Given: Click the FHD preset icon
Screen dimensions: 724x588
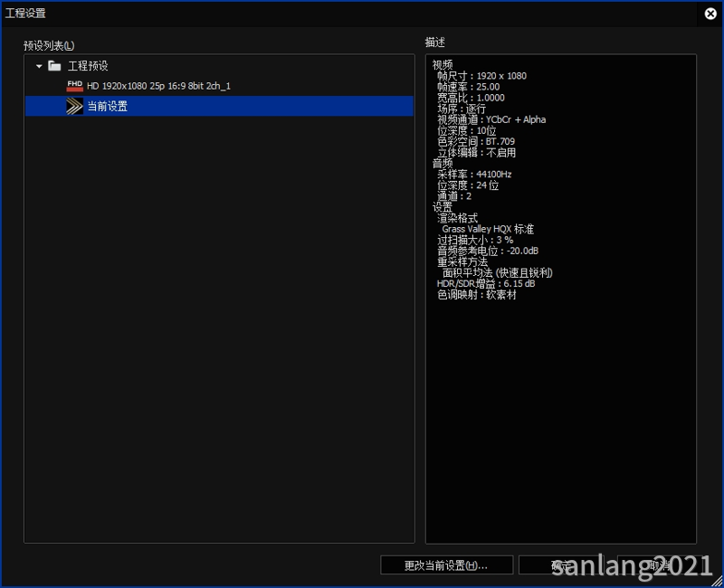Looking at the screenshot, I should [74, 86].
